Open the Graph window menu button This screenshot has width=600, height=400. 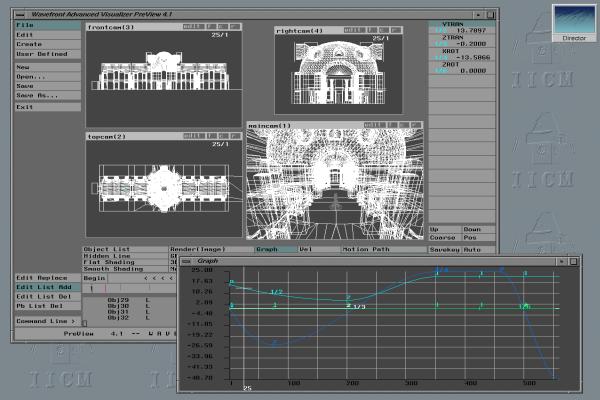coord(186,261)
